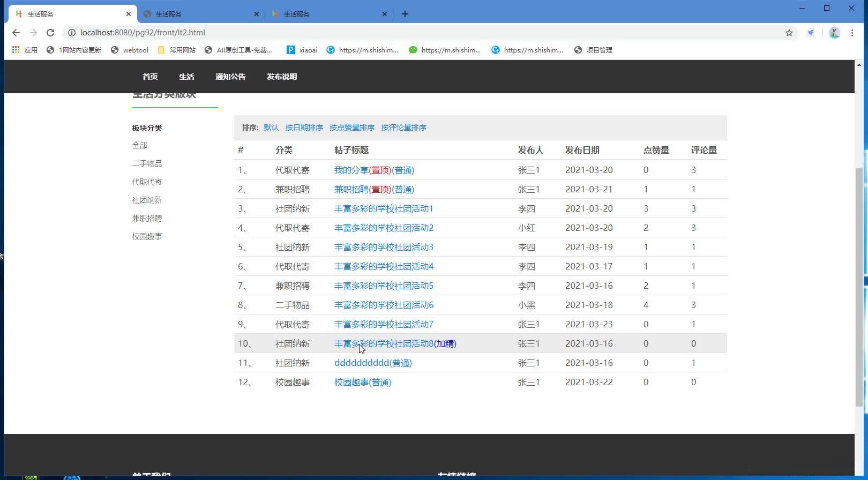The image size is (868, 480).
Task: Open the 通知公告 navigation menu item
Action: coord(230,77)
